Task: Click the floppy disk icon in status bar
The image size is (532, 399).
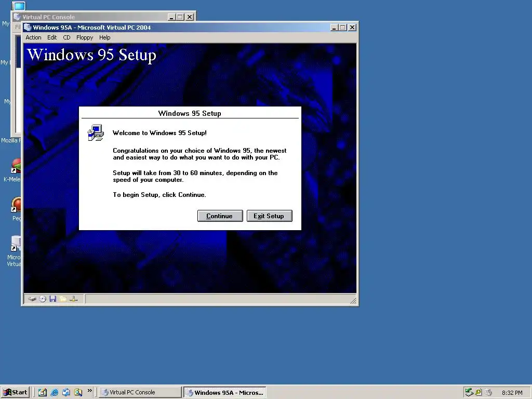Action: click(x=52, y=299)
